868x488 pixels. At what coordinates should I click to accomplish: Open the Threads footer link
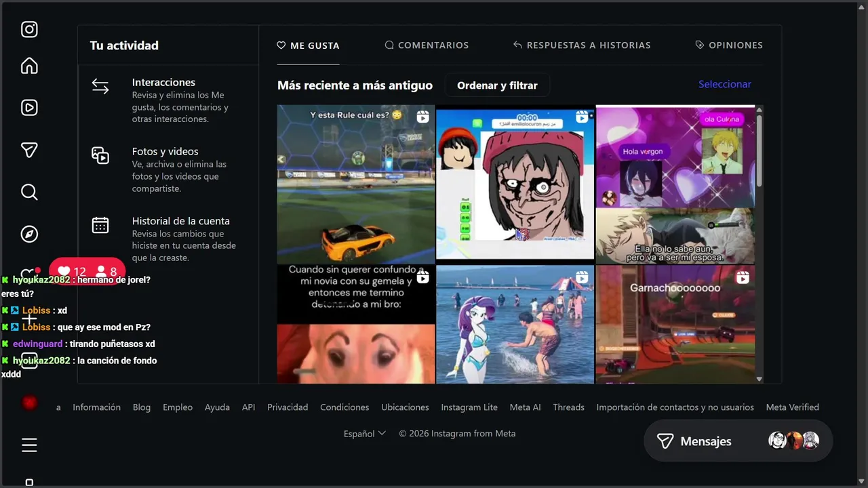coord(568,407)
